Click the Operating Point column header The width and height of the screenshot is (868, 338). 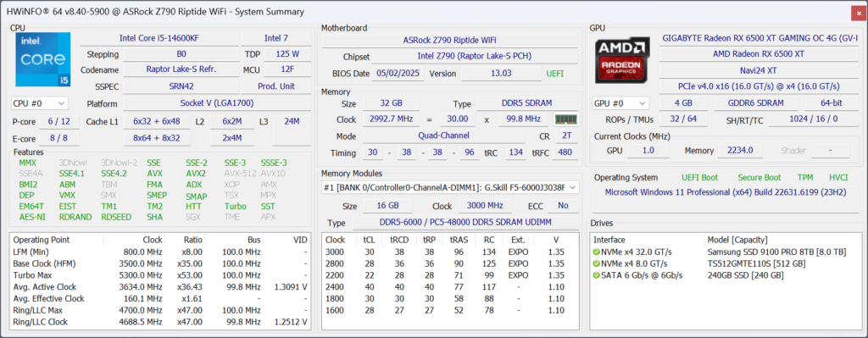point(57,240)
